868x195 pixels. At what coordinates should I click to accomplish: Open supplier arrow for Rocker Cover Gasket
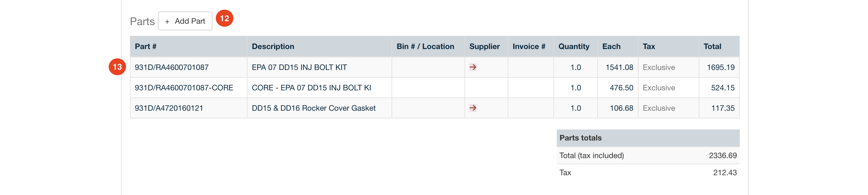pos(473,108)
